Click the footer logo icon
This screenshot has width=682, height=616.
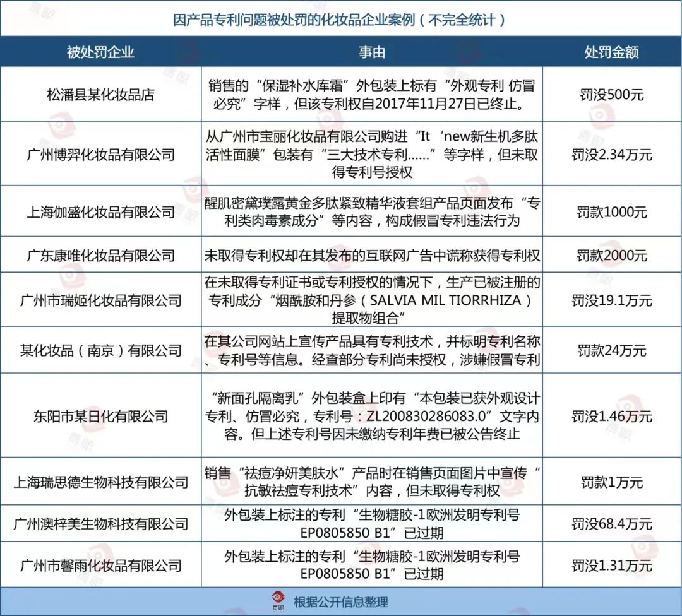(x=278, y=601)
